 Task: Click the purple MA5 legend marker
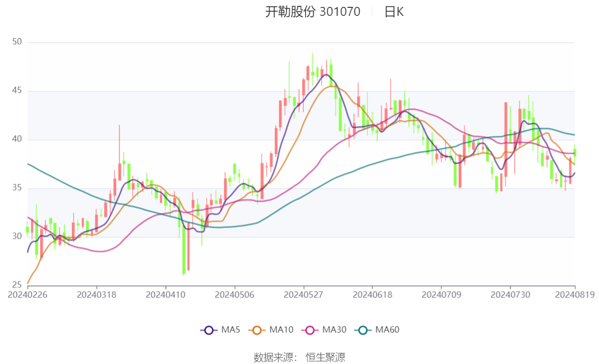point(209,330)
